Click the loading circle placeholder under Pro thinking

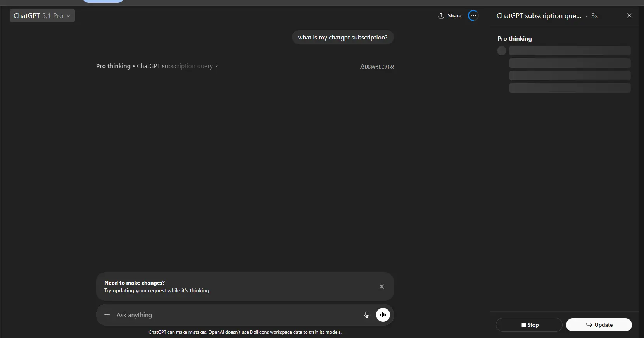click(x=501, y=51)
